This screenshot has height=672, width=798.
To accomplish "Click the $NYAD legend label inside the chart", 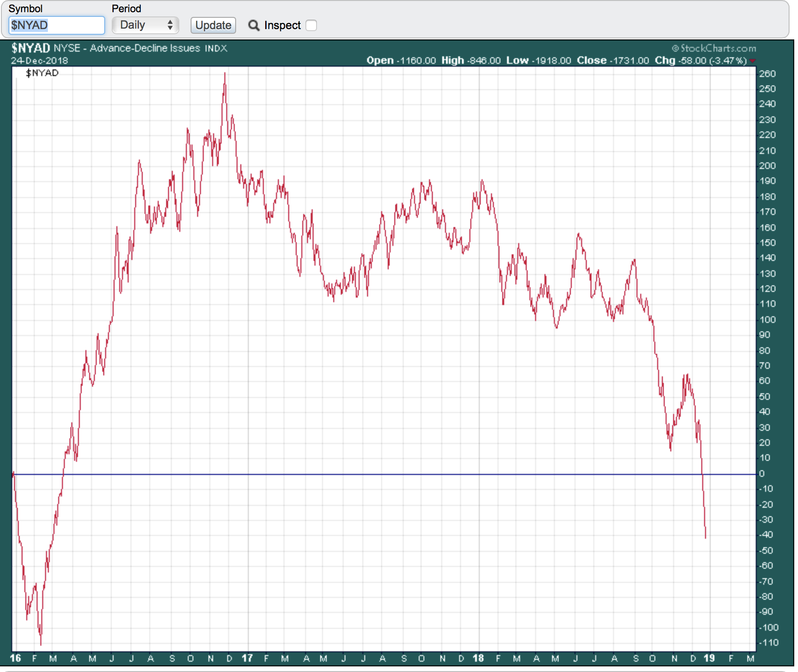I will point(42,73).
